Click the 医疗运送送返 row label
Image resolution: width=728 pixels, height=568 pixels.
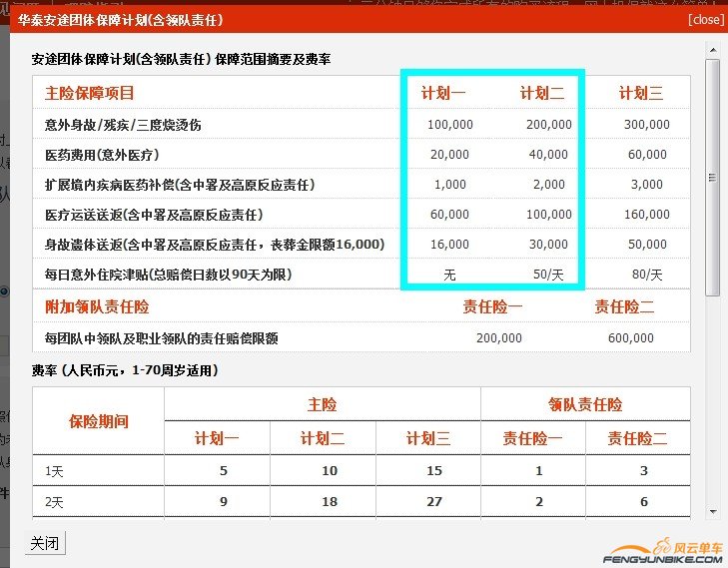[x=154, y=215]
